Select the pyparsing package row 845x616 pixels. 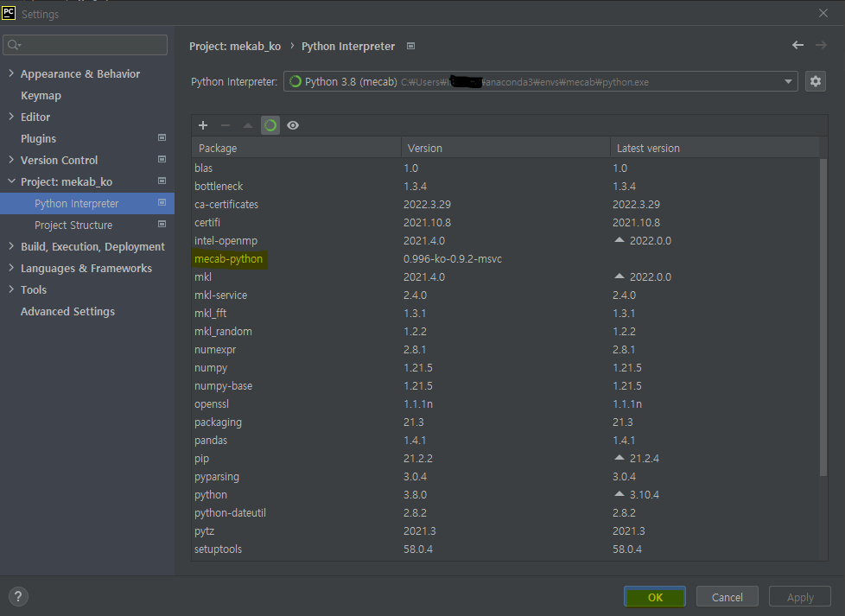click(x=505, y=476)
